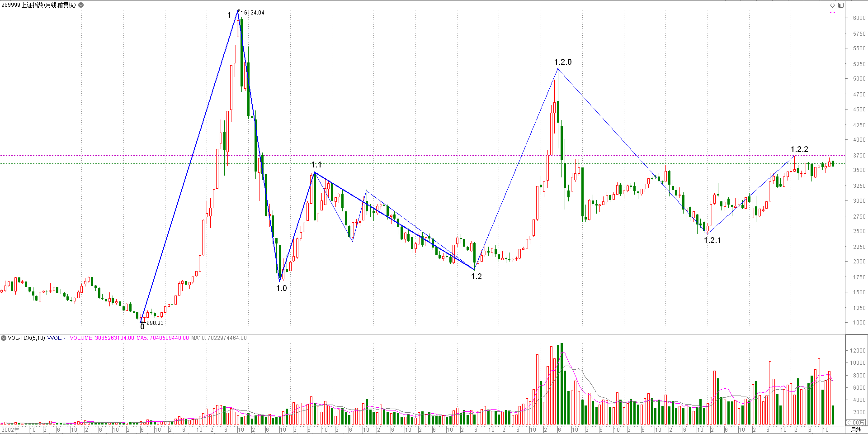Select the wave label 1.2.0 peak

[563, 62]
